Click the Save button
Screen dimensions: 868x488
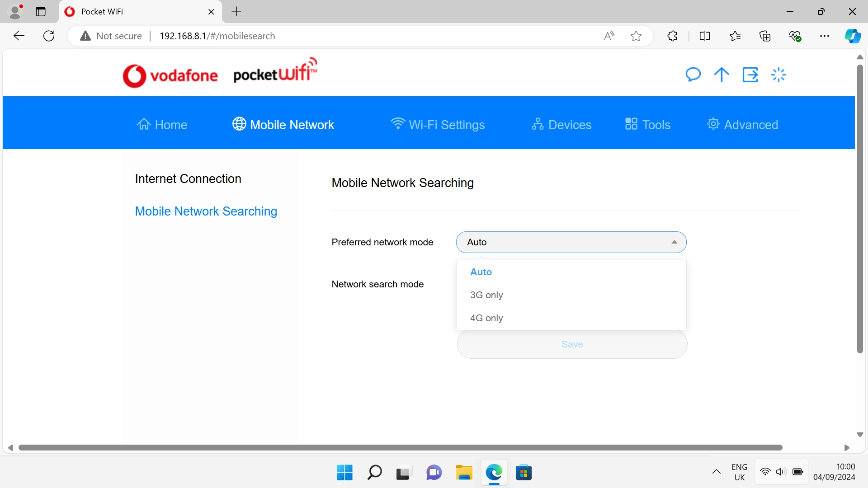[571, 344]
